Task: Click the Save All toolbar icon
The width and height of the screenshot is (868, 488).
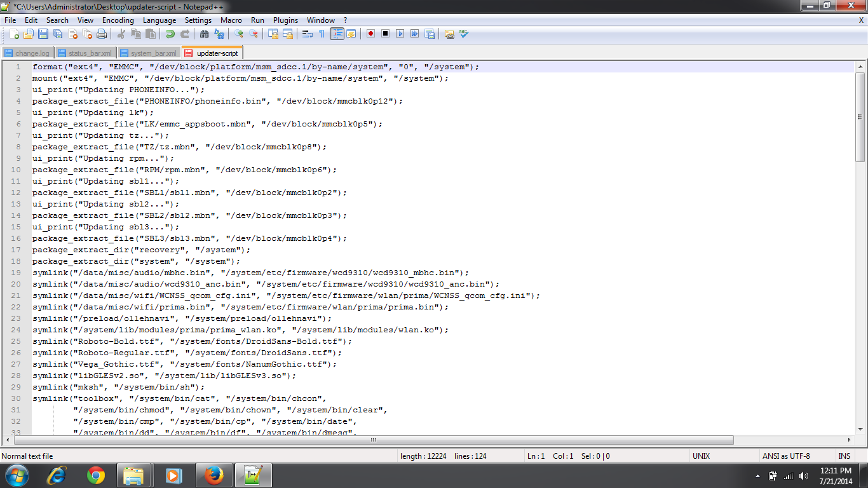Action: tap(58, 34)
